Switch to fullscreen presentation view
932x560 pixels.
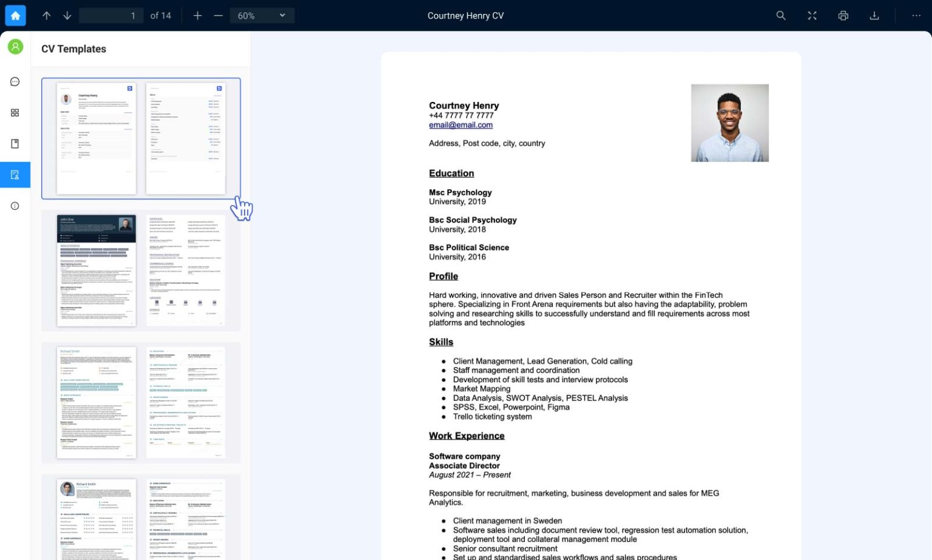[812, 15]
